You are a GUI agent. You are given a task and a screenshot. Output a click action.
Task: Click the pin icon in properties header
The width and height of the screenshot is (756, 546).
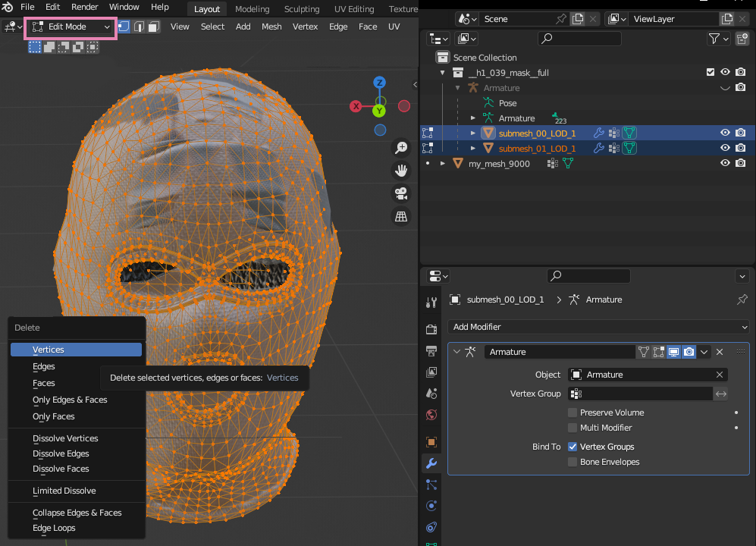pyautogui.click(x=742, y=300)
